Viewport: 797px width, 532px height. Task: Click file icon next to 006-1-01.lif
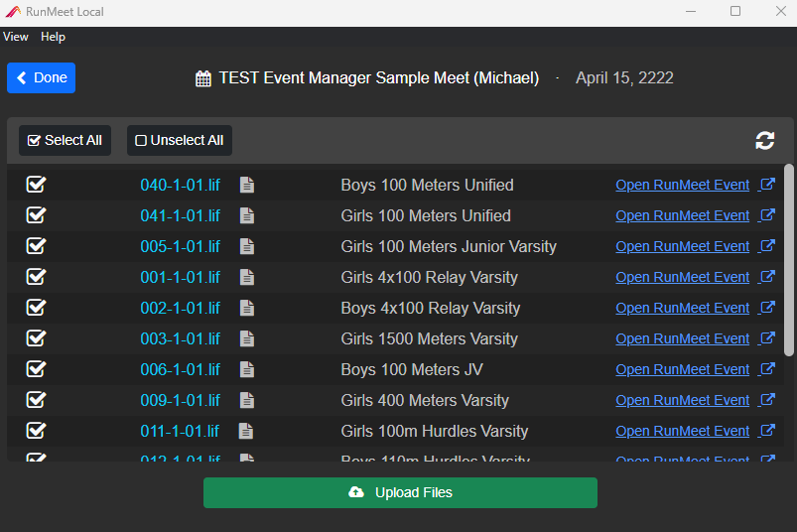(247, 369)
